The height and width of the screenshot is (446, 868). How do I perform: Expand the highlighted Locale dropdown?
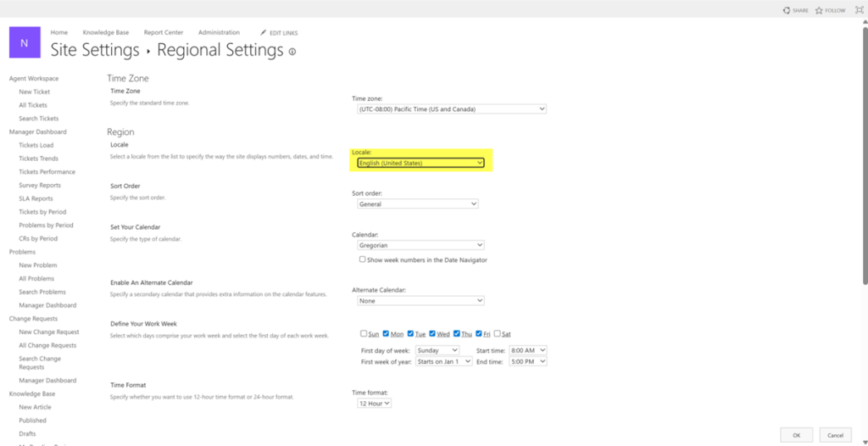pos(420,163)
